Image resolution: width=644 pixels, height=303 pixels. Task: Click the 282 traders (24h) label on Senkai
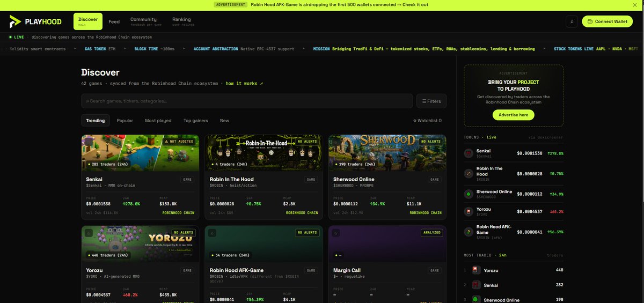click(108, 164)
